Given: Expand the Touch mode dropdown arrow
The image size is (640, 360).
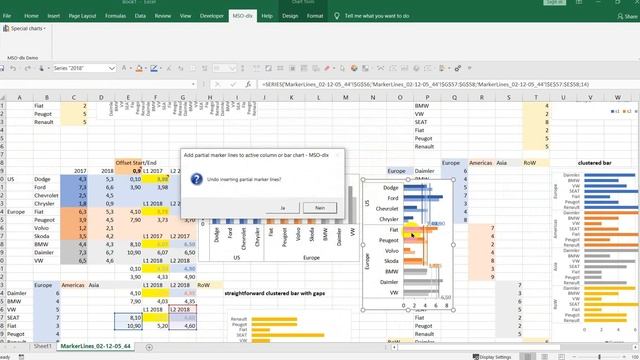Looking at the screenshot, I should (48, 68).
